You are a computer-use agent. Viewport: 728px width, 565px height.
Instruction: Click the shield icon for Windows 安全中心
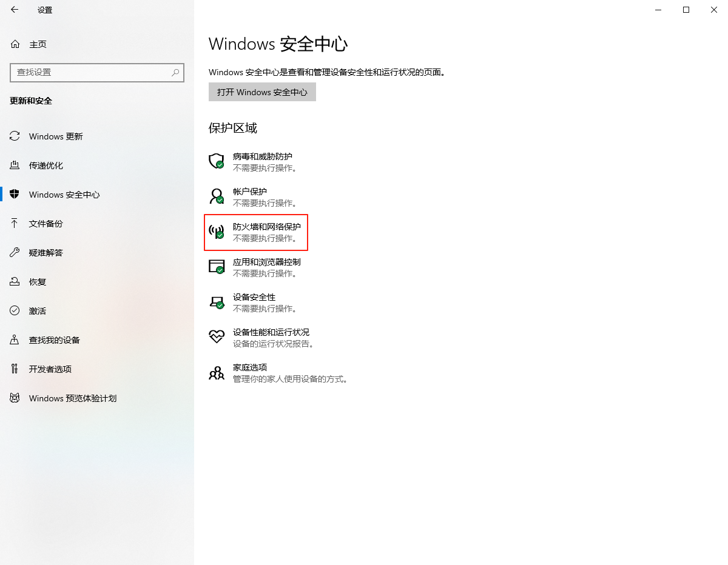pos(15,195)
